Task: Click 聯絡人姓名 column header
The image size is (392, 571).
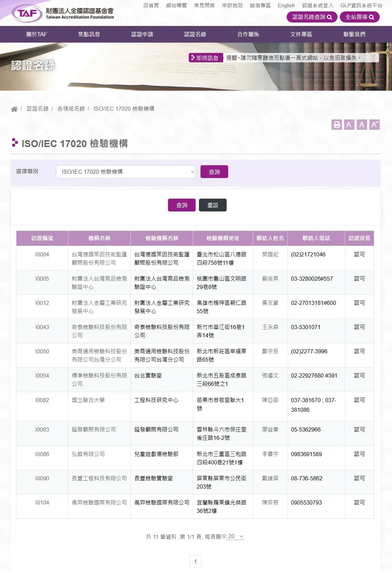Action: tap(270, 238)
